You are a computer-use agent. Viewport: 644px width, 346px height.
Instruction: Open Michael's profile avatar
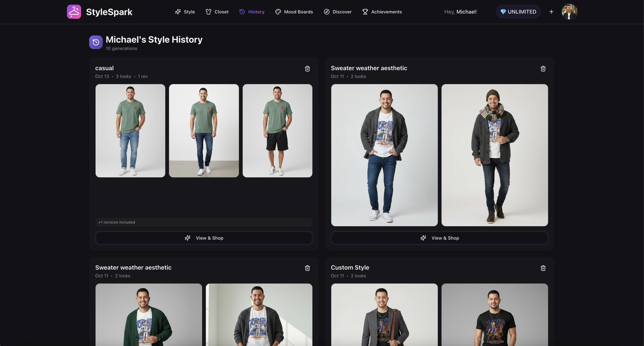570,12
